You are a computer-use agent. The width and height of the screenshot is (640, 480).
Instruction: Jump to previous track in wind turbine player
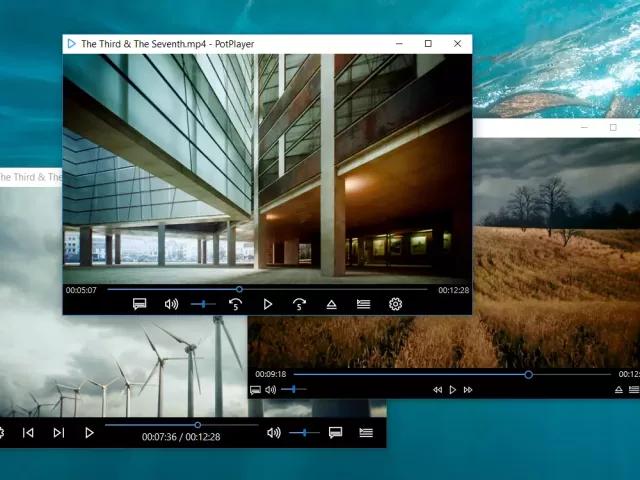[28, 433]
